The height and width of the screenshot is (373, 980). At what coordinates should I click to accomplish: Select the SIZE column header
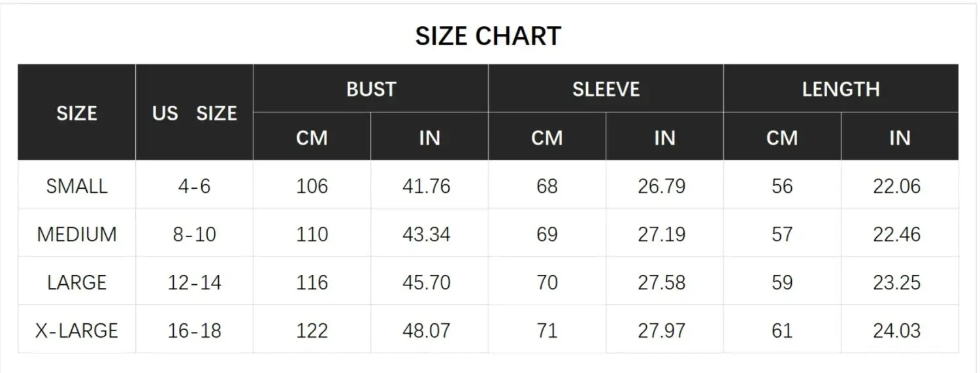(x=76, y=113)
